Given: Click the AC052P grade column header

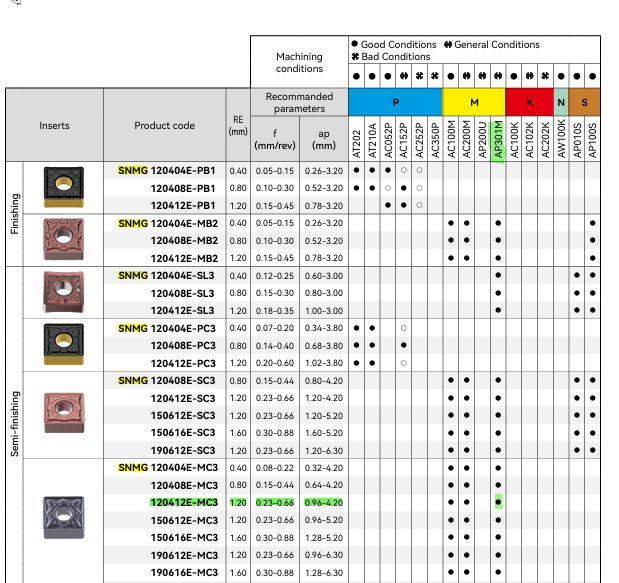Looking at the screenshot, I should click(x=388, y=140).
